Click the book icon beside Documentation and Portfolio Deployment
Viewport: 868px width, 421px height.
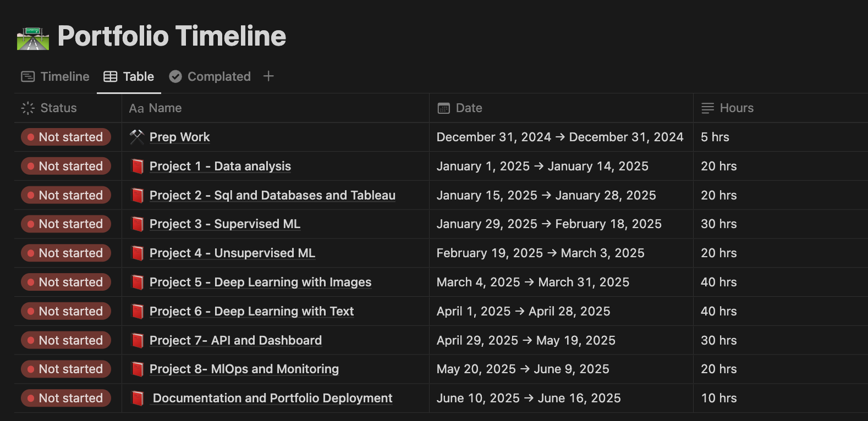tap(137, 398)
